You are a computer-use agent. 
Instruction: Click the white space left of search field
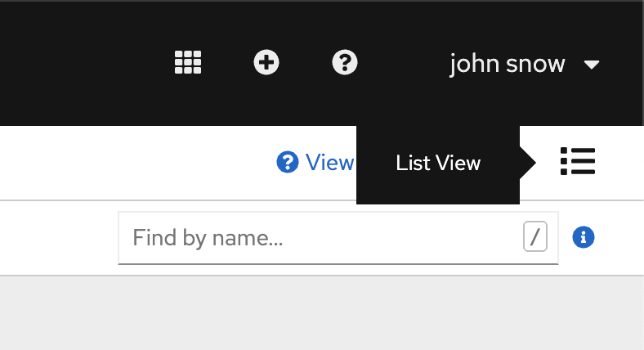[x=59, y=238]
